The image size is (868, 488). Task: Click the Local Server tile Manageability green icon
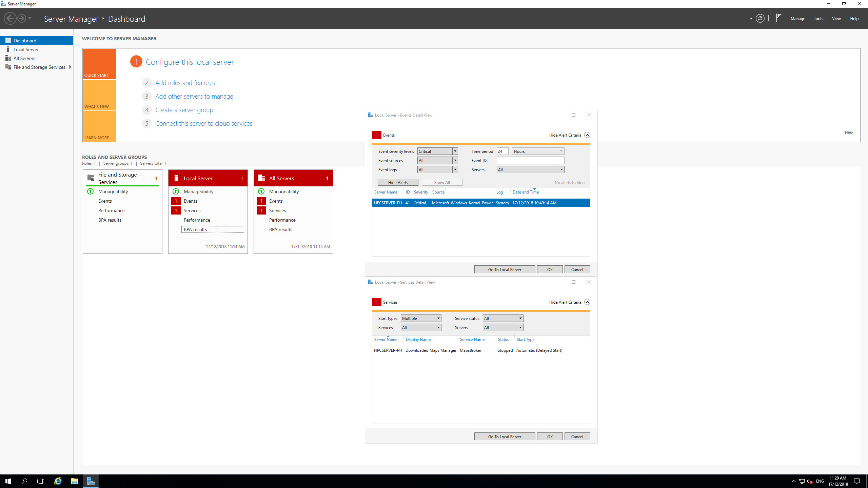(x=176, y=191)
